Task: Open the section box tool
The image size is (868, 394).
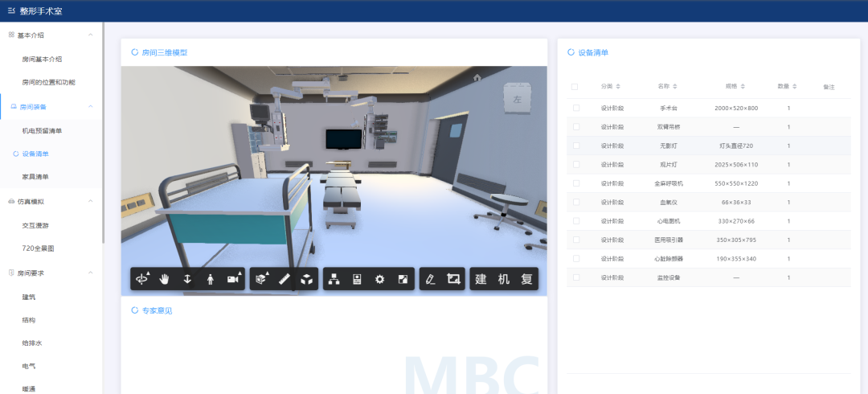Action: coord(260,279)
